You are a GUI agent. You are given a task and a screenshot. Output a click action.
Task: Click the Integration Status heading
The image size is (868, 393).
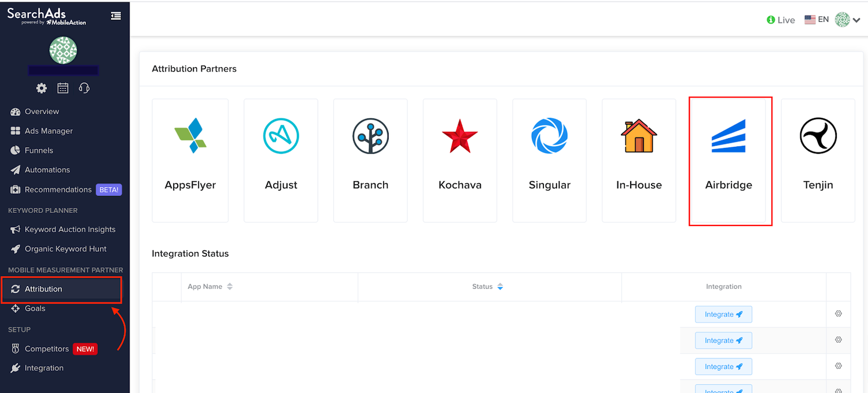coord(190,254)
